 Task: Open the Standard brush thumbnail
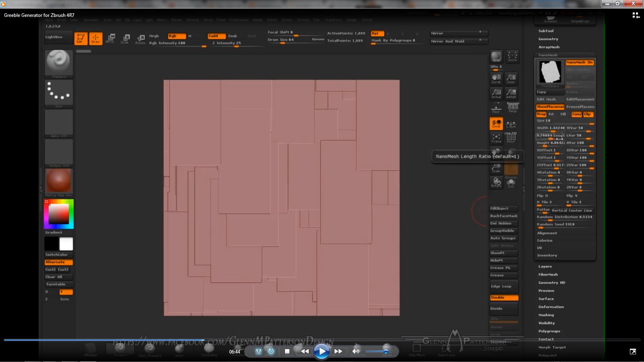point(59,64)
